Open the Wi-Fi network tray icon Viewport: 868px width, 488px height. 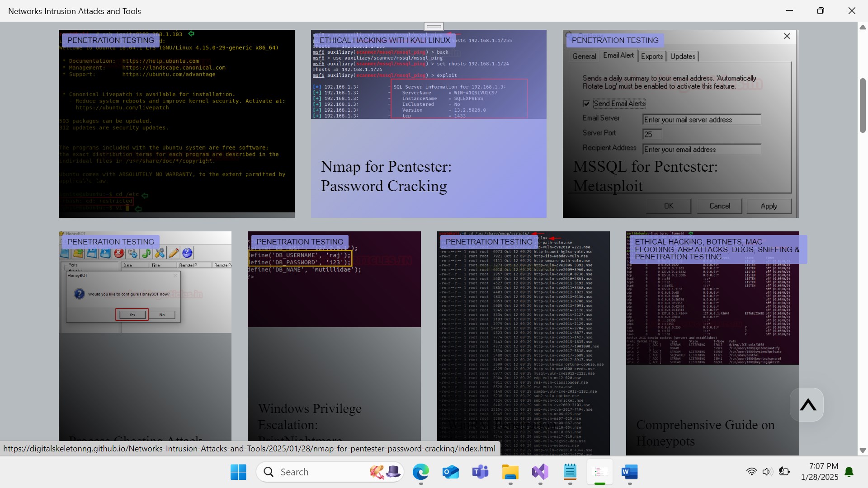[751, 472]
